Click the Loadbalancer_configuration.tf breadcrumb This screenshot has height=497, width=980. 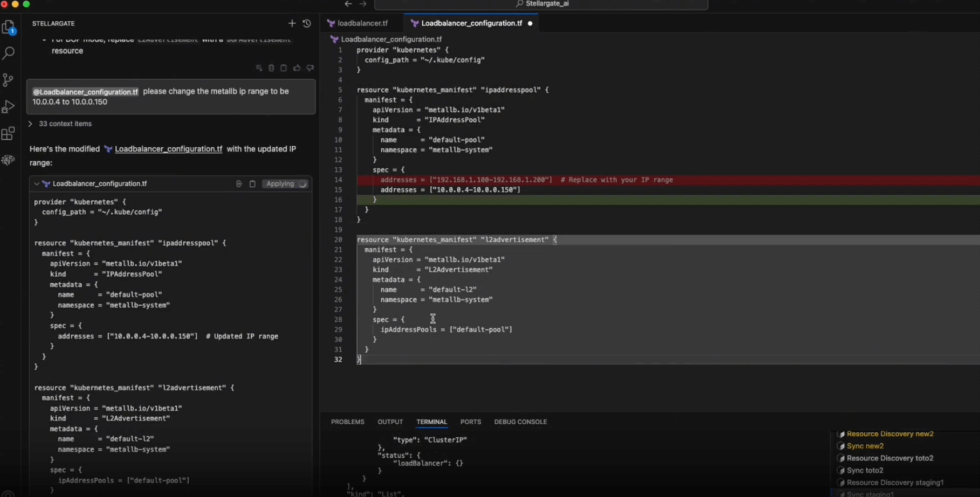(391, 39)
